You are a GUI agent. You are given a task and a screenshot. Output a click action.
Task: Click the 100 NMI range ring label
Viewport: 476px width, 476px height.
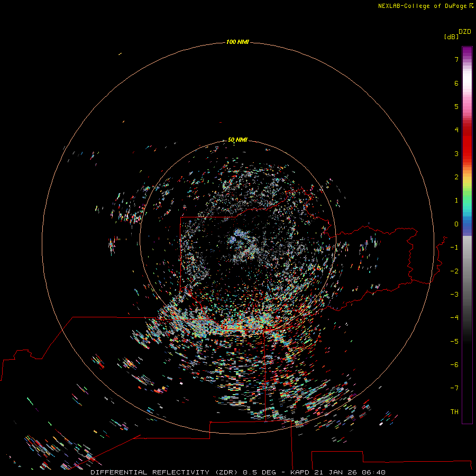pos(237,42)
